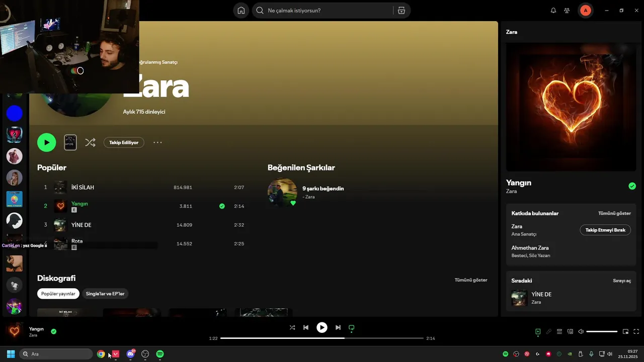Open the liked songs thumbnail with green heart
The height and width of the screenshot is (362, 644).
coord(282,193)
